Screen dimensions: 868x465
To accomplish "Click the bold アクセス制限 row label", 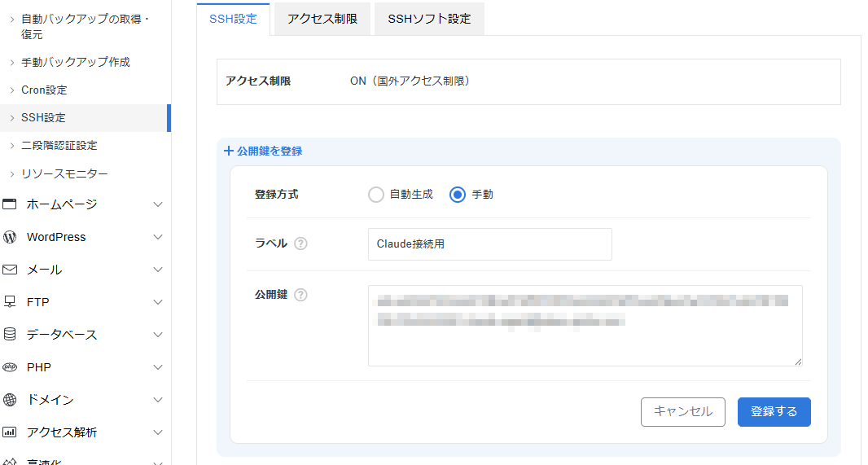I will point(258,81).
